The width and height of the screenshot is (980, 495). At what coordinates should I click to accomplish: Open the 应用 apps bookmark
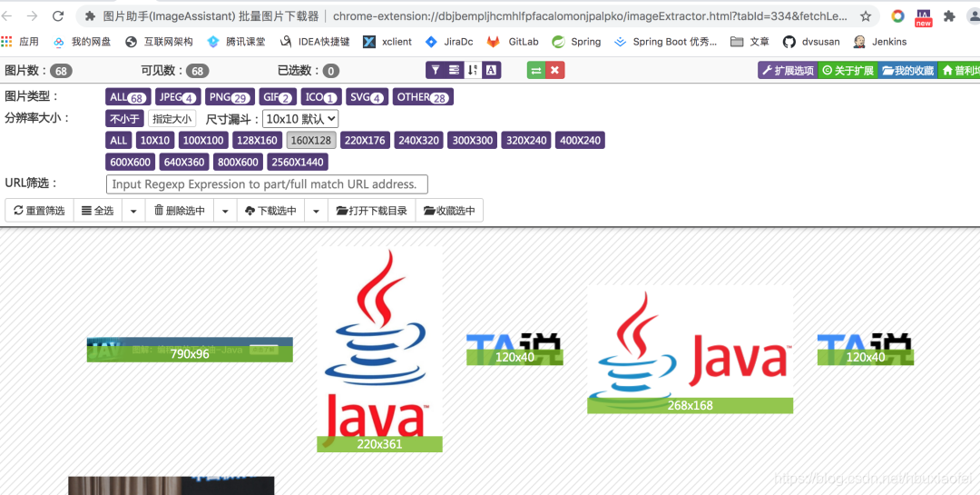point(20,42)
